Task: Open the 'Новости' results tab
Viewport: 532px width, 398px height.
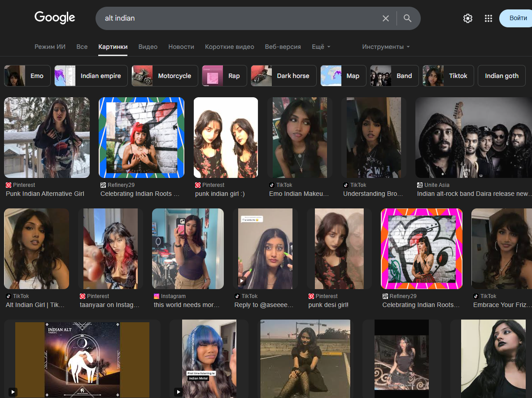Action: click(x=181, y=47)
